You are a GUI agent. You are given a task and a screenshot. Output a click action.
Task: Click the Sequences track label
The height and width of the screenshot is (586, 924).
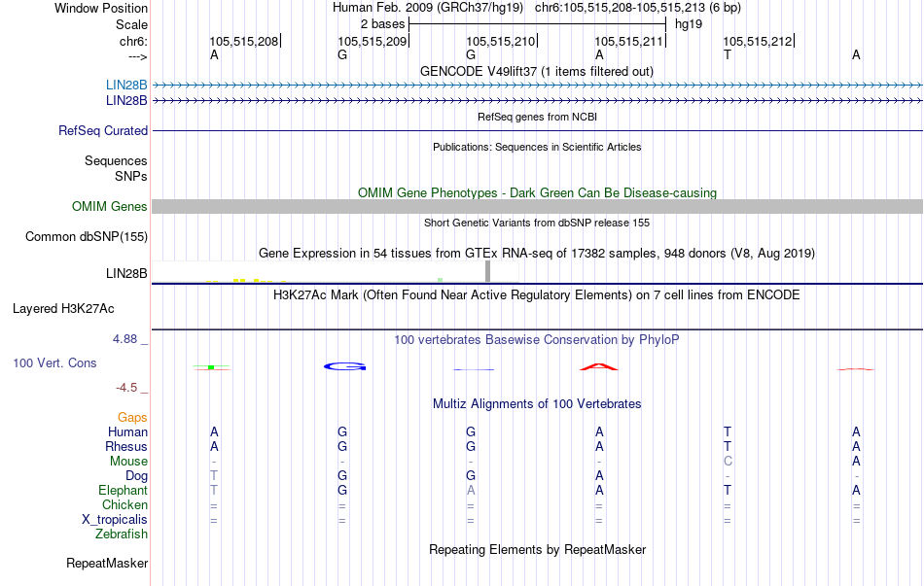tap(116, 160)
